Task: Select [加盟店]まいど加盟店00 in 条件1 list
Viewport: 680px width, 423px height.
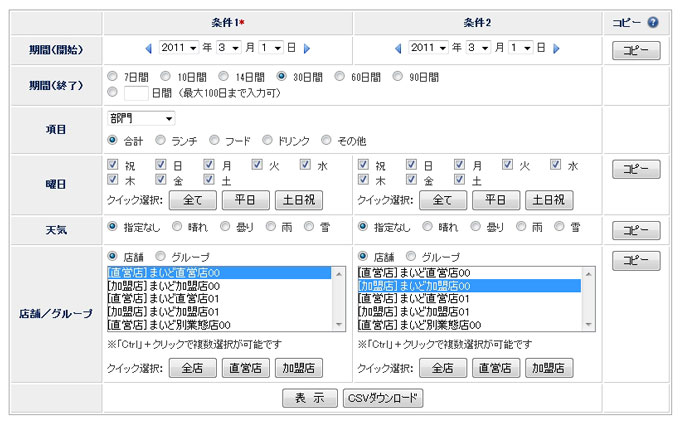Action: click(219, 286)
